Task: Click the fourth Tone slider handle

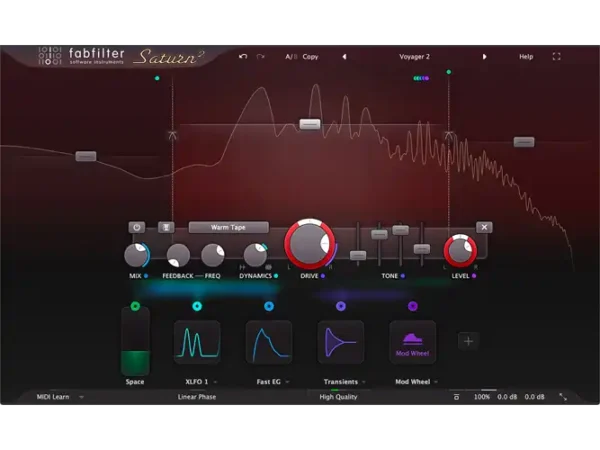Action: [422, 249]
